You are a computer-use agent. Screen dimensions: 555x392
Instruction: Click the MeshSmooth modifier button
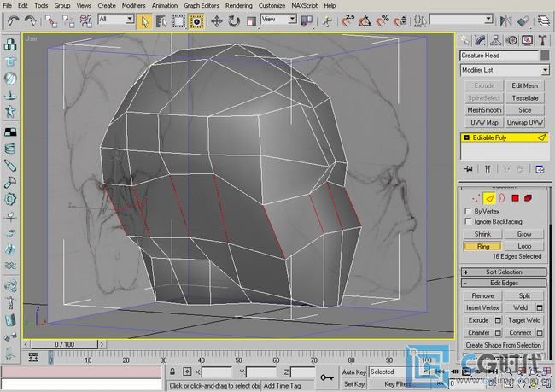(x=484, y=110)
